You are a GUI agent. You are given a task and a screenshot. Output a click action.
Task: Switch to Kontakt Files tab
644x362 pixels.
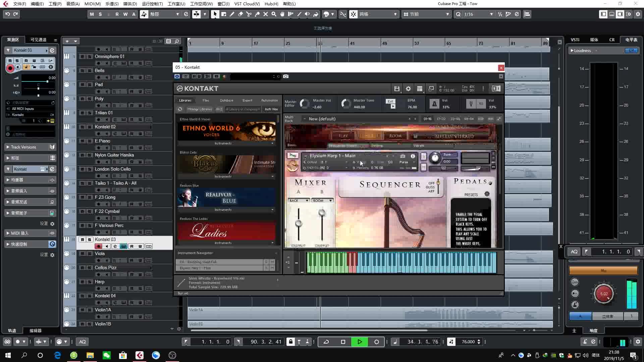click(x=206, y=100)
